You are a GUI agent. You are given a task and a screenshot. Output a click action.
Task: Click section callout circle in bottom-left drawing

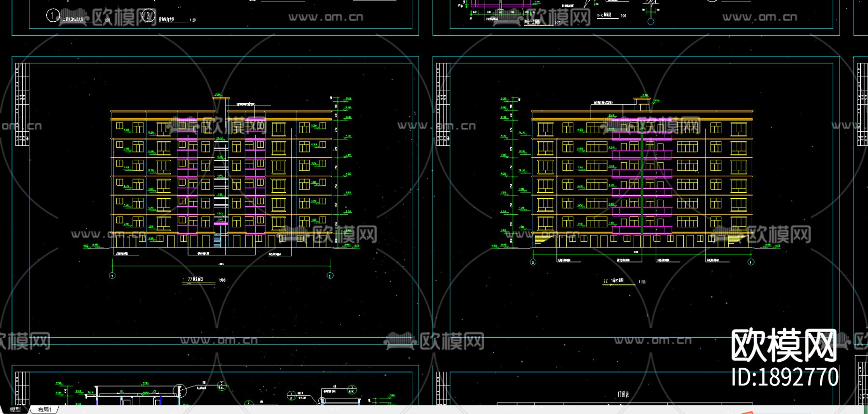[x=179, y=390]
